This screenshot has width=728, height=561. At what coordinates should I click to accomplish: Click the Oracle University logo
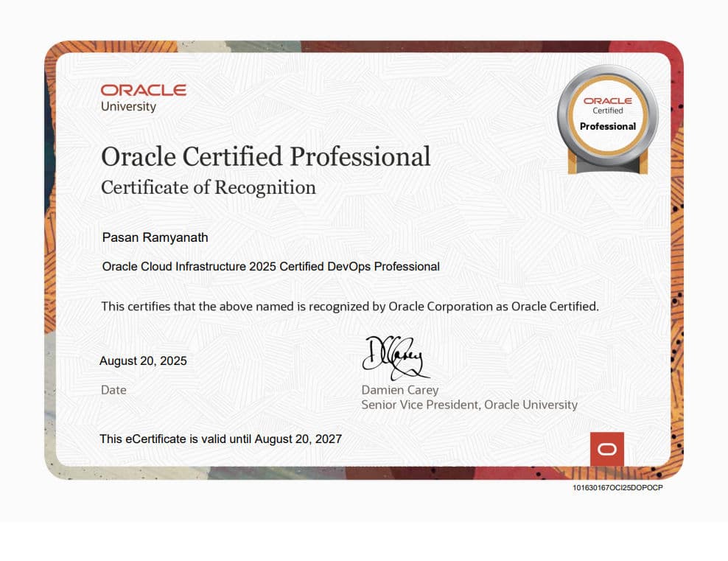point(142,96)
